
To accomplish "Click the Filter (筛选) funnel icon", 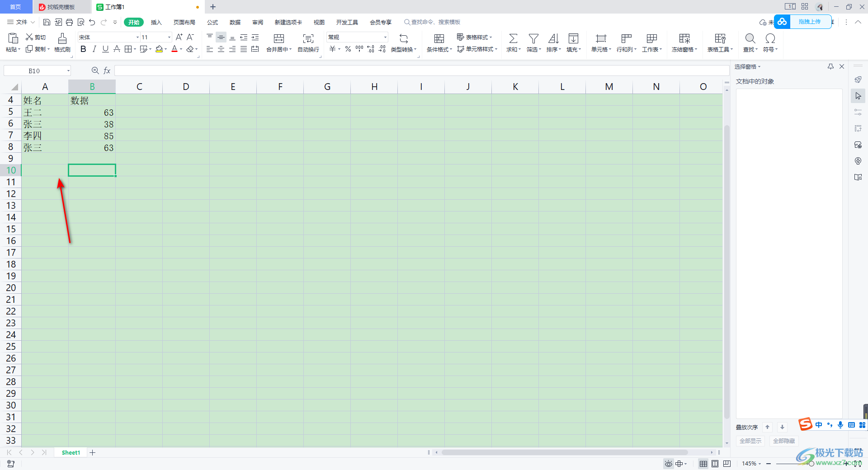I will coord(533,38).
